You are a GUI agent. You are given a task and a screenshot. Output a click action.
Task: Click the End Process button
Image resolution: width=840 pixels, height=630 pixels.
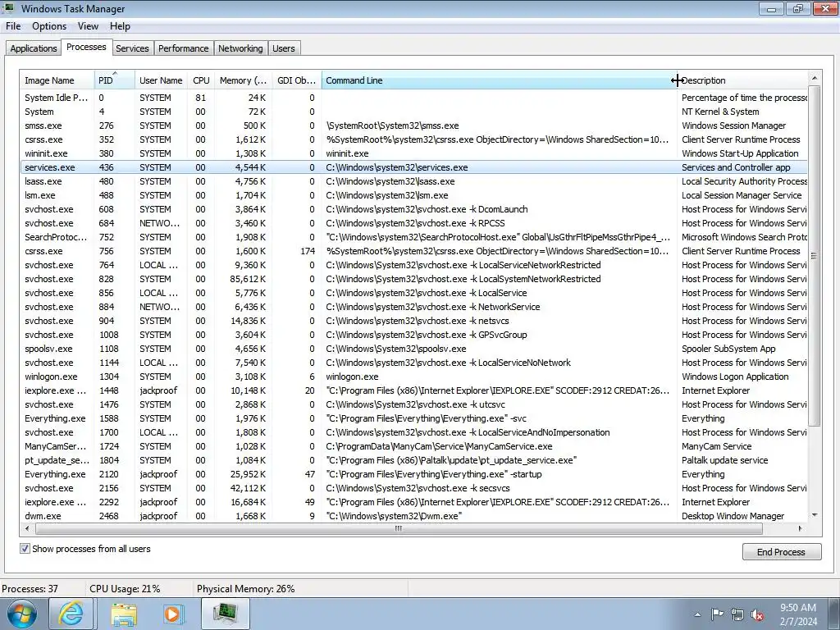tap(781, 552)
